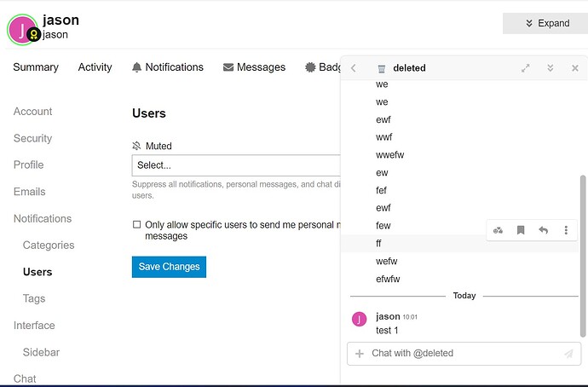The height and width of the screenshot is (387, 588).
Task: Select Users under Notifications
Action: [x=37, y=272]
